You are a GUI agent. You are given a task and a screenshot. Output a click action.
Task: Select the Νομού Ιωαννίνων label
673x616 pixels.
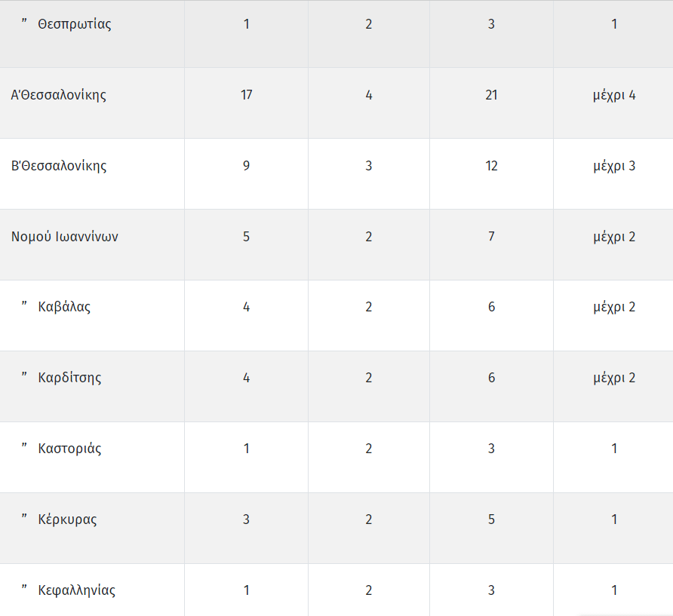coord(64,236)
